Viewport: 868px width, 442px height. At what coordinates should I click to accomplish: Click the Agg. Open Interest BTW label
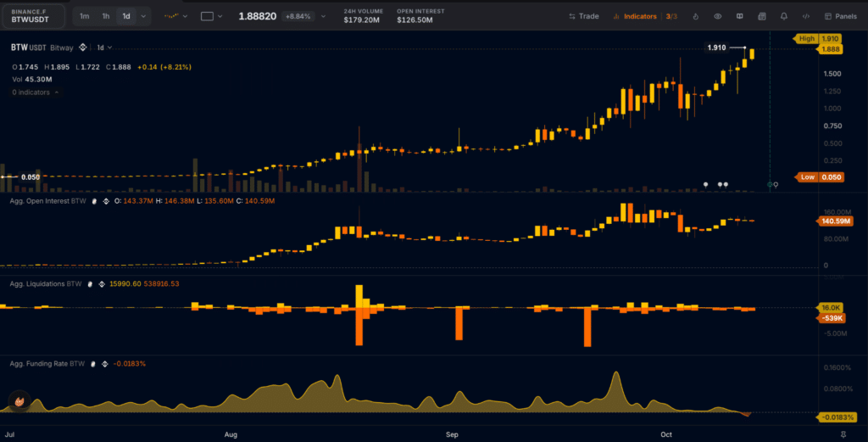click(47, 201)
